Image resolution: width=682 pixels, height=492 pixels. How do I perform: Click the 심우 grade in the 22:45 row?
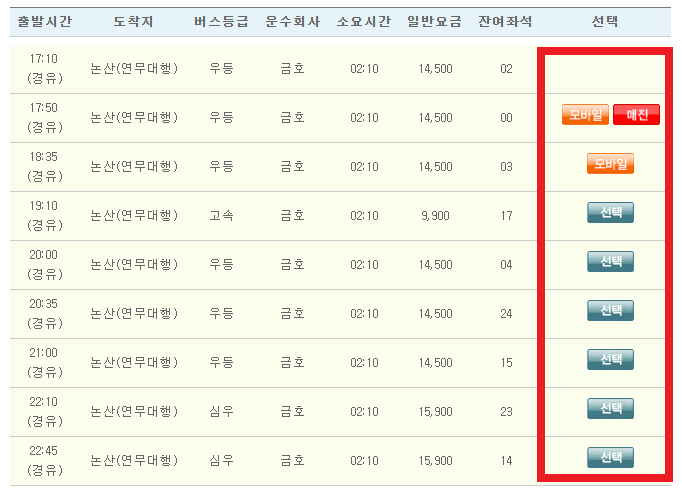click(221, 460)
